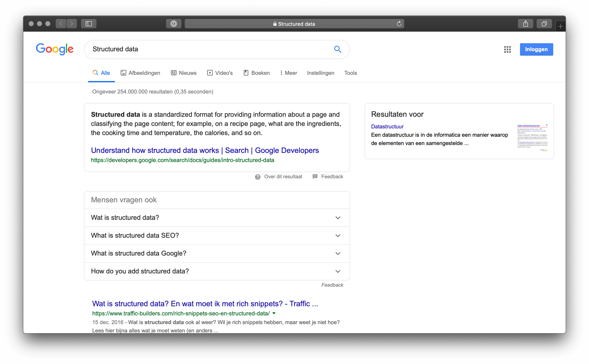
Task: Click the Inloggen button
Action: (536, 49)
